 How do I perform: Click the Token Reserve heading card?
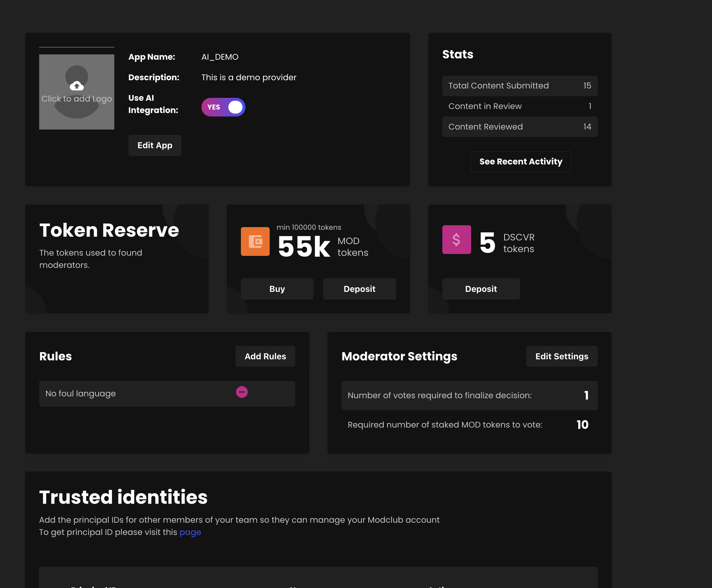click(109, 230)
